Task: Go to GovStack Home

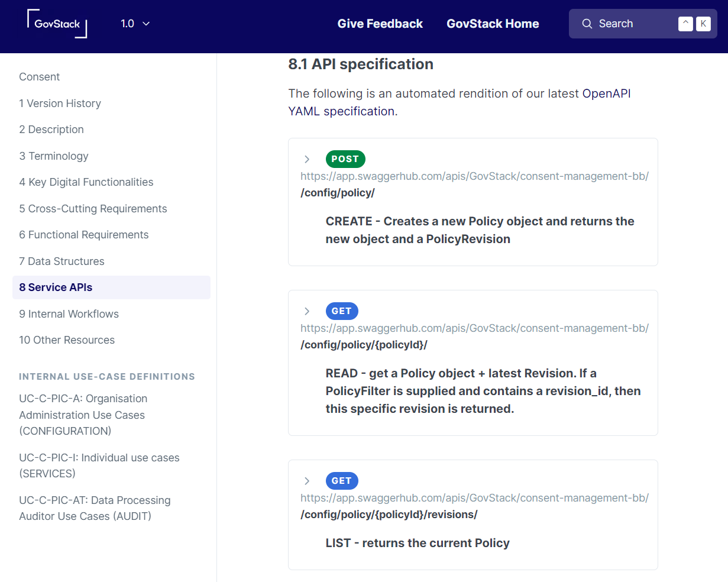Action: click(x=493, y=24)
